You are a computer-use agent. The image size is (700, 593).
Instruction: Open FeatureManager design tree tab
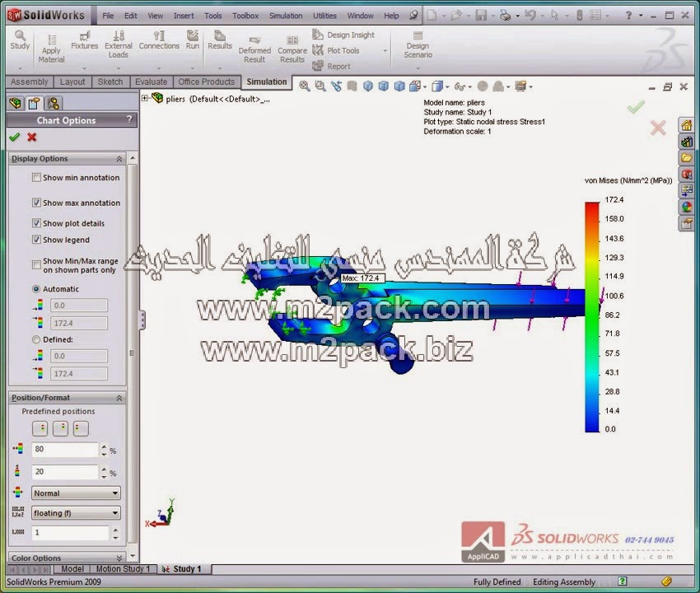pos(15,103)
